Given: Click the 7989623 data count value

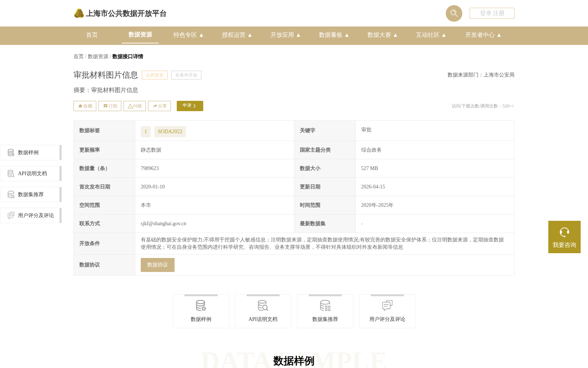Looking at the screenshot, I should coord(150,169).
